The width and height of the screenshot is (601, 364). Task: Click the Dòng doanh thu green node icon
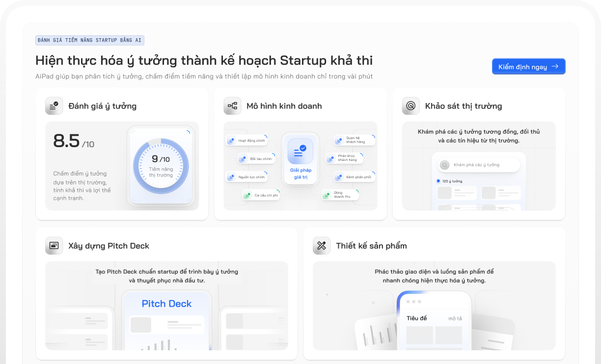[x=327, y=195]
